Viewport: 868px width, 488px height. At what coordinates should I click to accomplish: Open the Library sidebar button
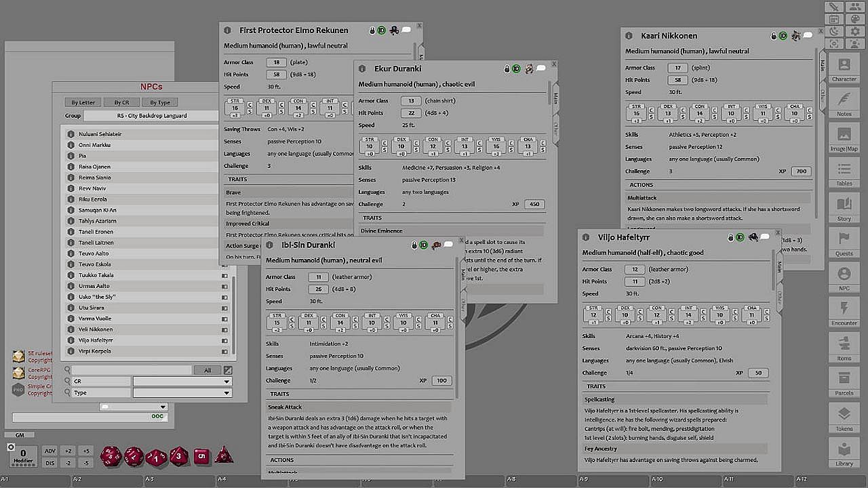(844, 453)
